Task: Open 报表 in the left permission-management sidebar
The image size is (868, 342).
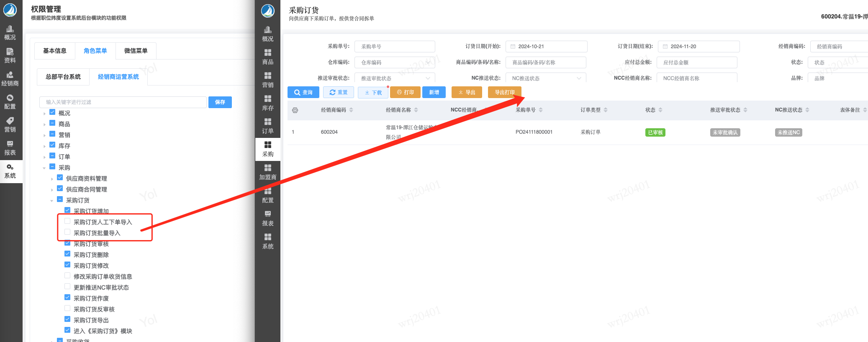Action: tap(10, 148)
